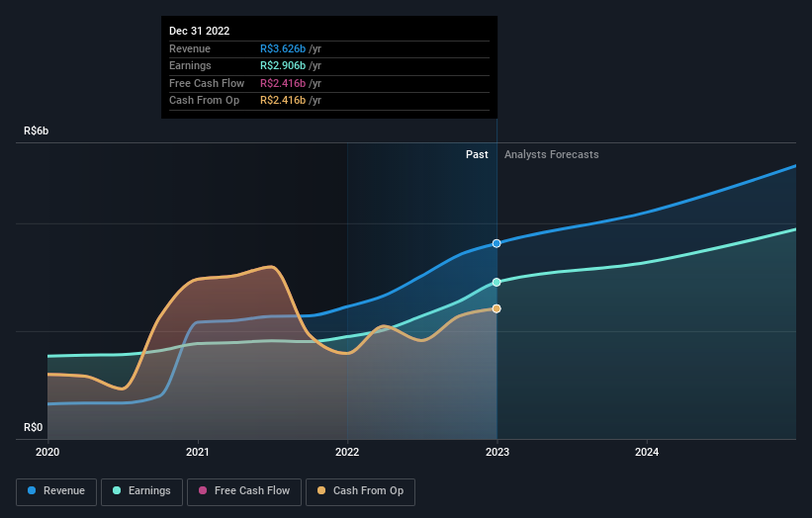Image resolution: width=812 pixels, height=518 pixels.
Task: Select the 2020 x-axis label
Action: point(47,452)
